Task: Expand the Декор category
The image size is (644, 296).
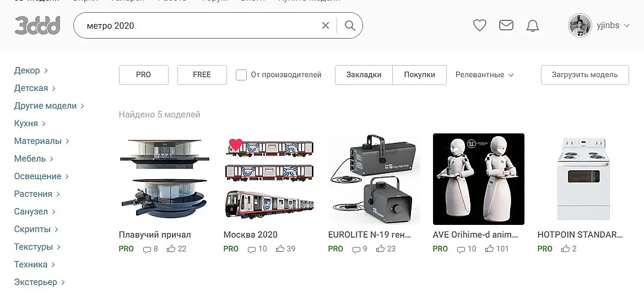Action: pyautogui.click(x=31, y=71)
